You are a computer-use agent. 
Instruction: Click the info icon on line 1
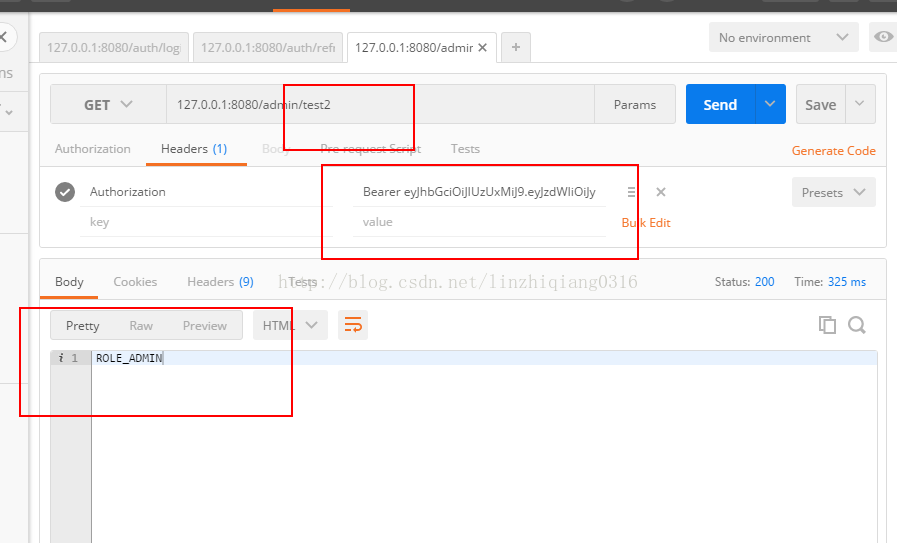click(61, 358)
